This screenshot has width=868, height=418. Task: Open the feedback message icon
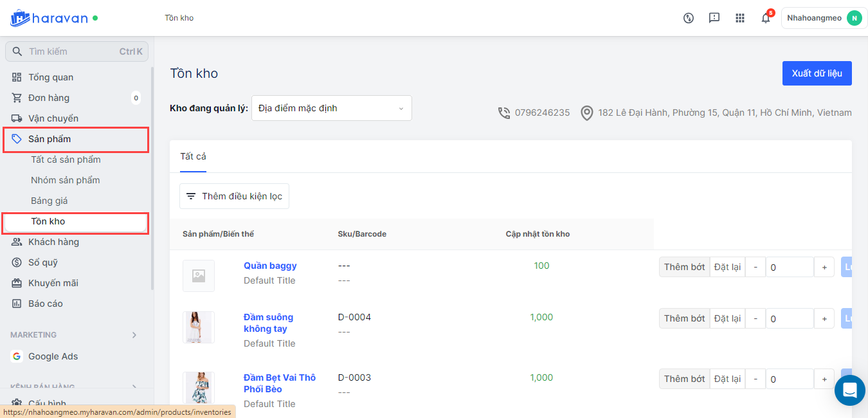pyautogui.click(x=714, y=18)
